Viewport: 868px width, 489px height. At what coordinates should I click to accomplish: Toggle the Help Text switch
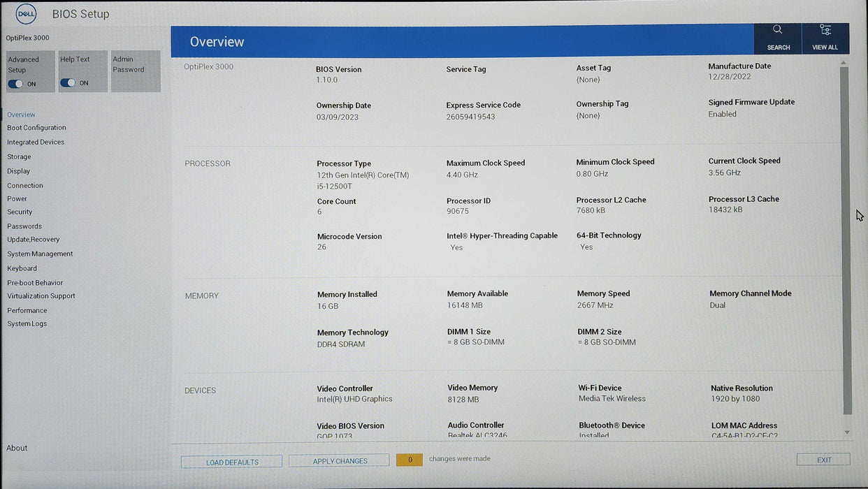(x=68, y=82)
